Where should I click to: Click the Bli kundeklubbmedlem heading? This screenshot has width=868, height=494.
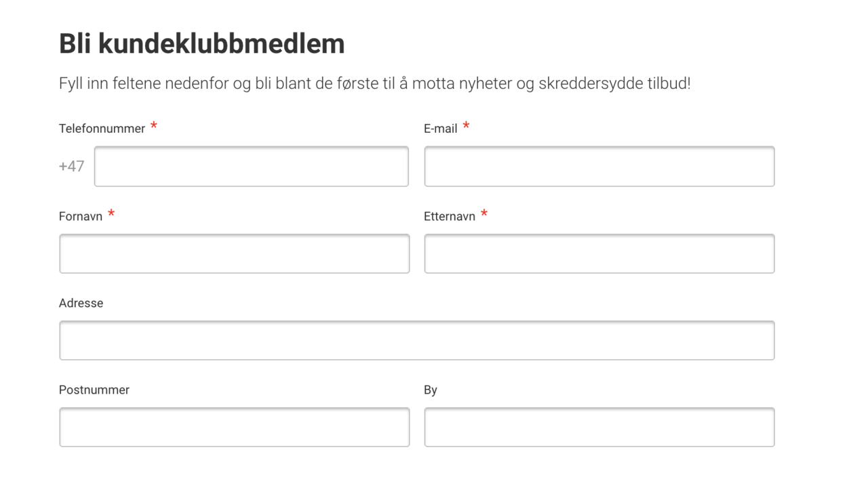202,43
